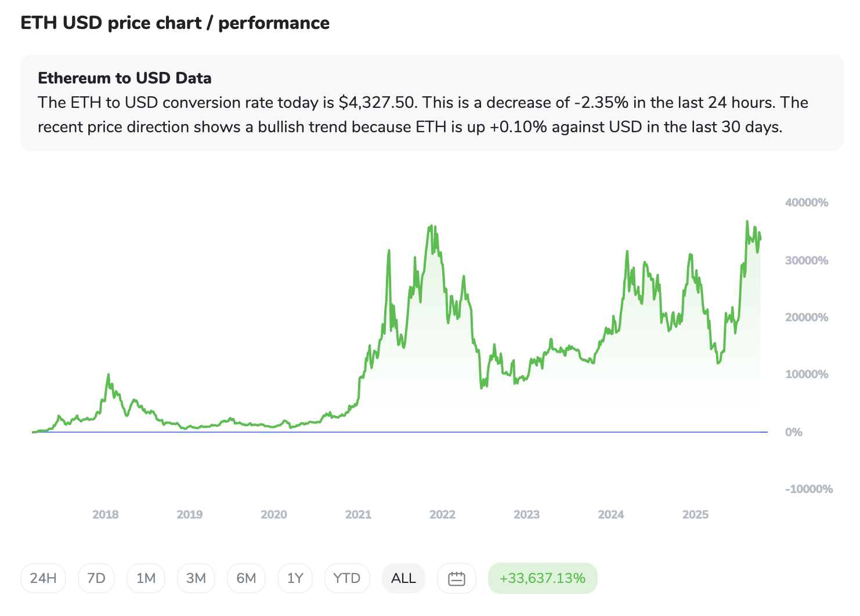Click the -10000% y-axis label
Viewport: 860px width, 616px height.
pos(809,490)
